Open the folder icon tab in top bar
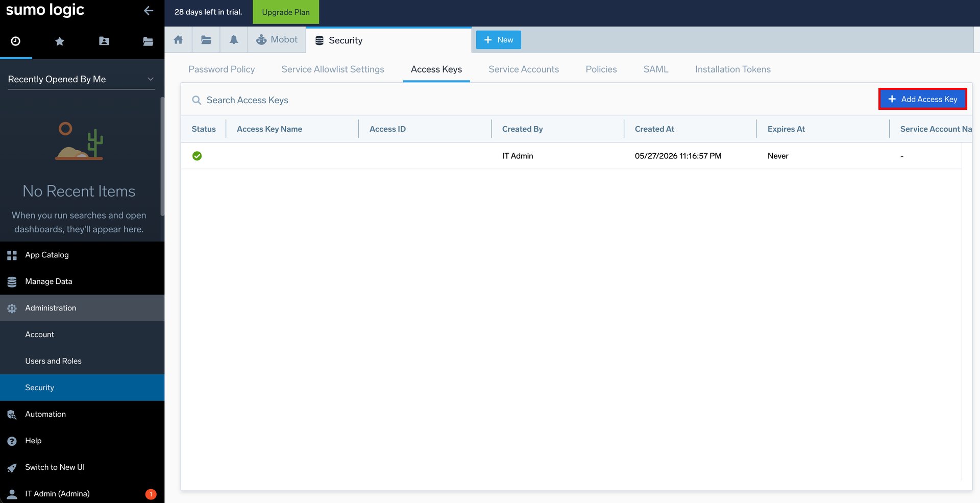The height and width of the screenshot is (503, 980). pyautogui.click(x=206, y=40)
